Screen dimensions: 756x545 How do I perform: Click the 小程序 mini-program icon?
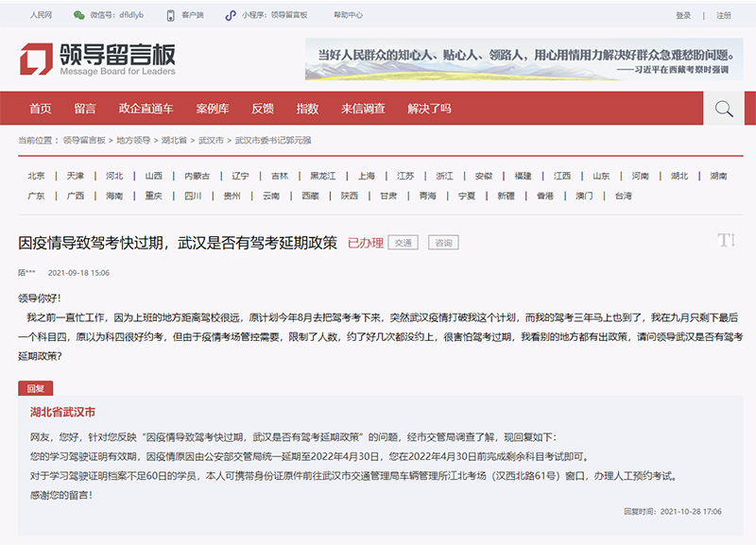(x=229, y=16)
